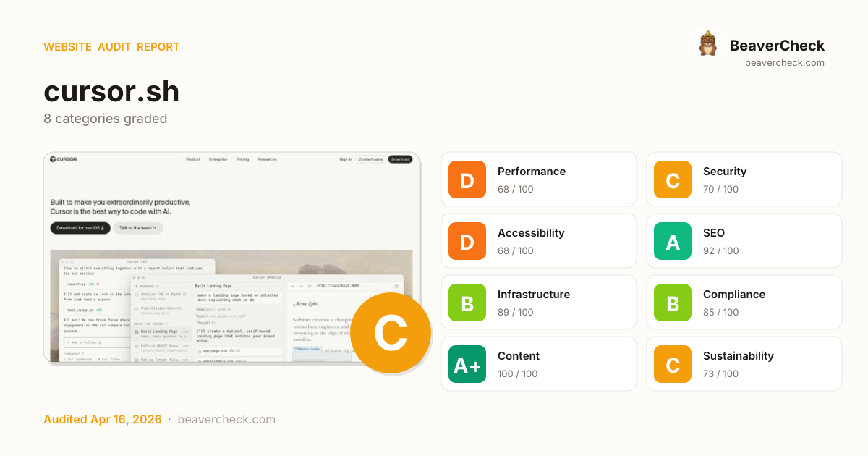
Task: Click the beavercheck.com link under the logo
Action: tap(784, 63)
